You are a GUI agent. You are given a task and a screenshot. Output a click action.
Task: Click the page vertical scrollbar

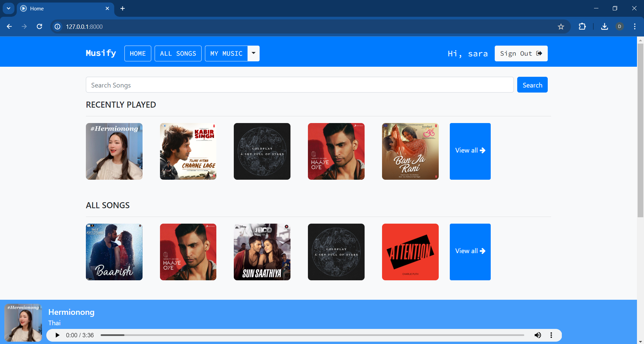(x=640, y=130)
